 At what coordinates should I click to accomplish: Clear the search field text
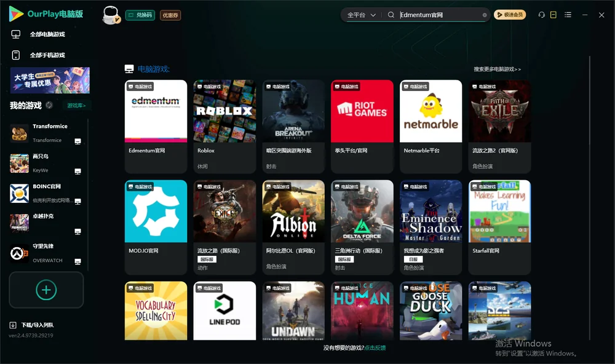(485, 15)
